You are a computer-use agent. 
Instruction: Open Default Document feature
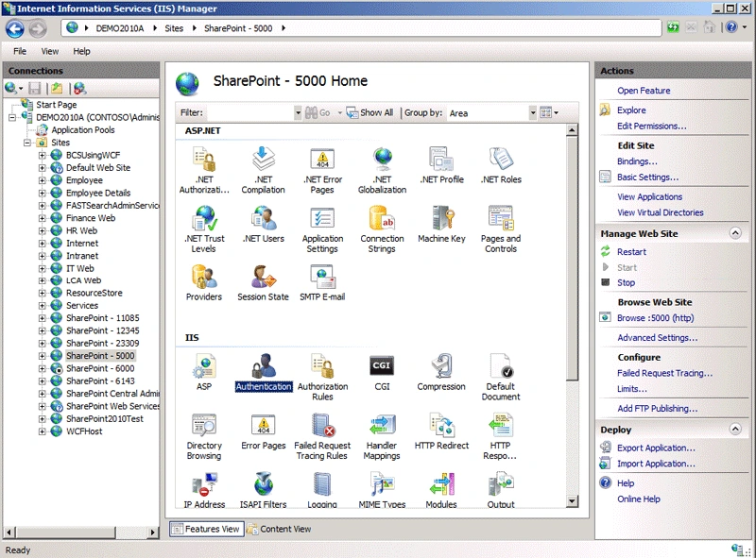click(501, 378)
